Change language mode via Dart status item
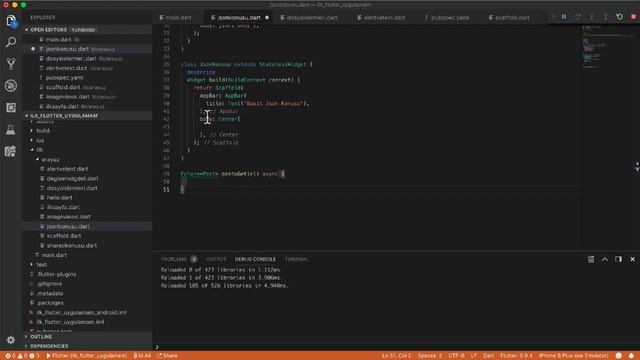 tap(489, 356)
